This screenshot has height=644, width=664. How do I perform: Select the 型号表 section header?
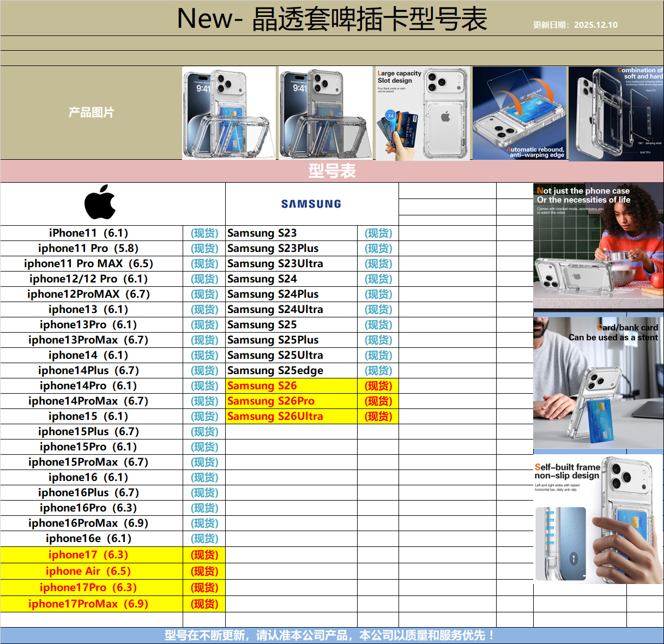tap(332, 171)
